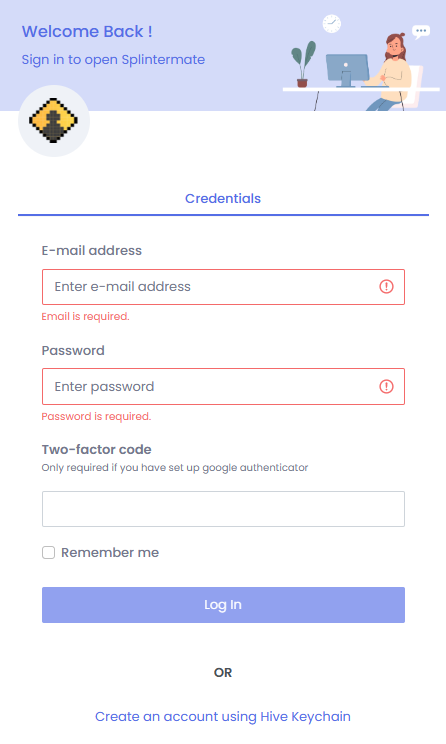
Task: Click the clock icon in the header illustration
Action: (332, 24)
